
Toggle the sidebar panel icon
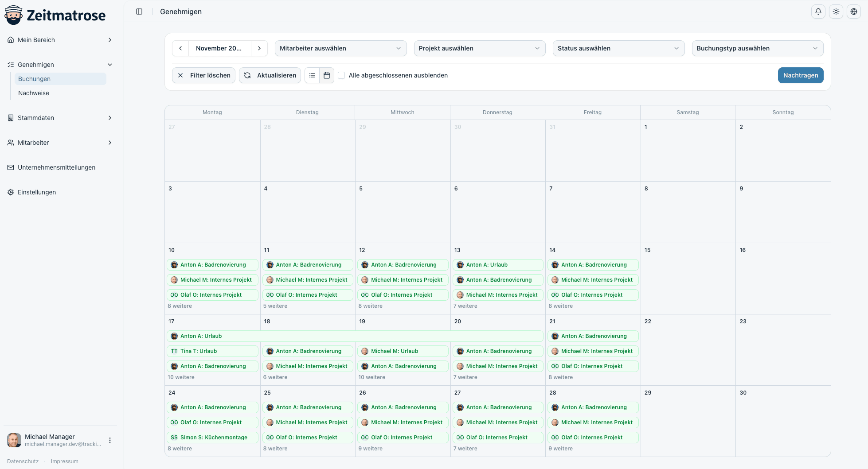pyautogui.click(x=139, y=12)
